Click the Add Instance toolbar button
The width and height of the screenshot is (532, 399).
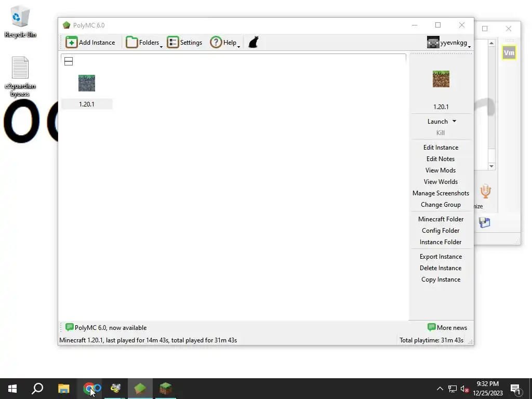coord(90,43)
